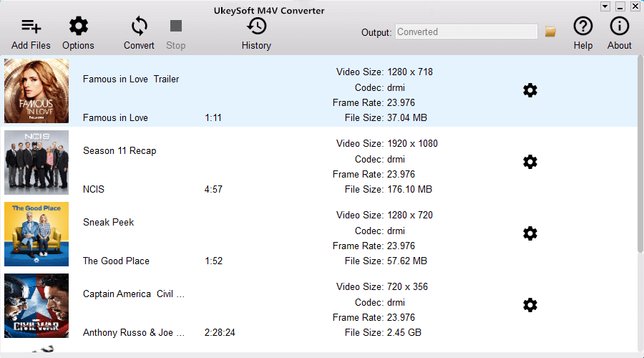
Task: Click The Good Place cover art
Action: pos(36,234)
